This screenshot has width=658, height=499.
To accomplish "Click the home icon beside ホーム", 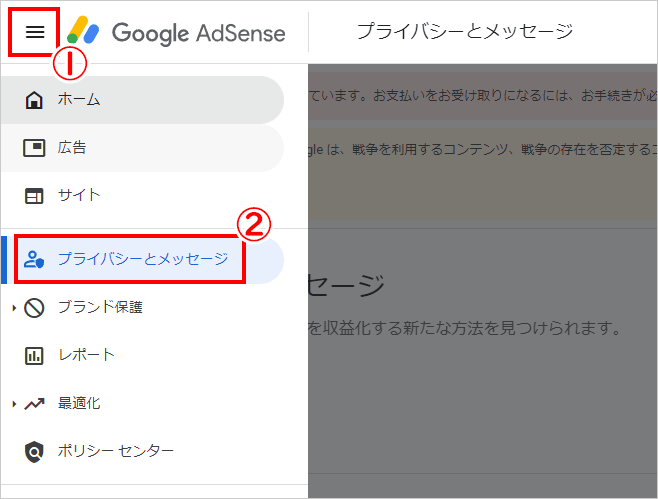I will [34, 100].
